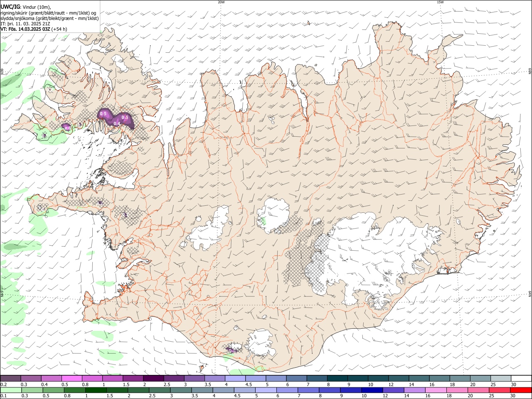The width and height of the screenshot is (532, 399).
Task: Click the 'rigning/skúrir' legend description line
Action: point(48,12)
